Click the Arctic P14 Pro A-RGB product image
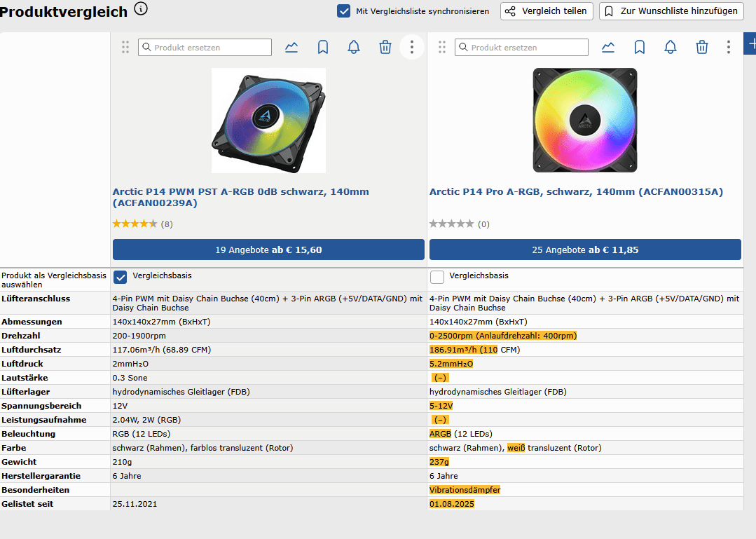Image resolution: width=756 pixels, height=539 pixels. point(585,120)
